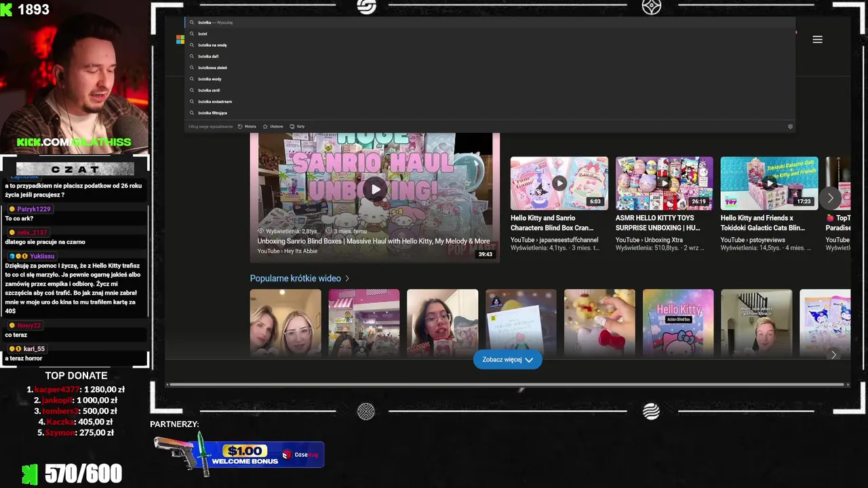Image resolution: width=868 pixels, height=488 pixels.
Task: Advance short videos carousel right arrow
Action: [833, 354]
